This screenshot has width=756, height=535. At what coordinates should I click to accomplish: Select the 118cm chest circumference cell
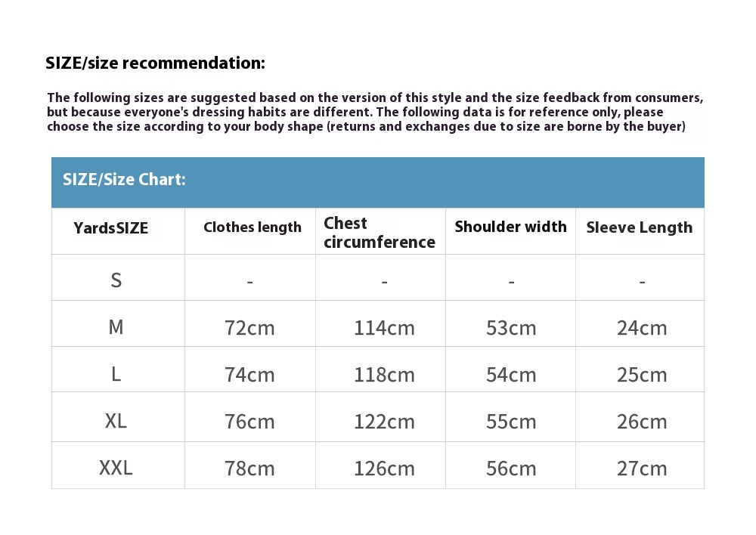click(x=384, y=375)
